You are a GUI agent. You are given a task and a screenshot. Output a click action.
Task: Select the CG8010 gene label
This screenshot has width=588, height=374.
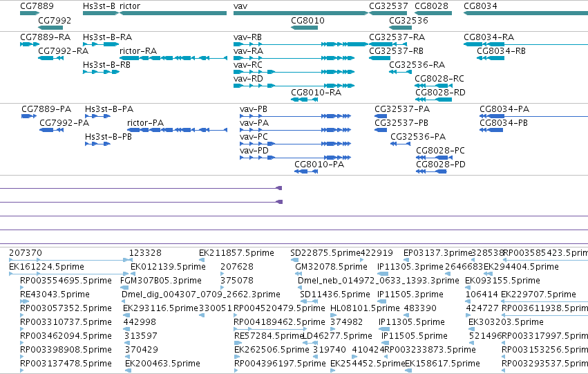307,20
